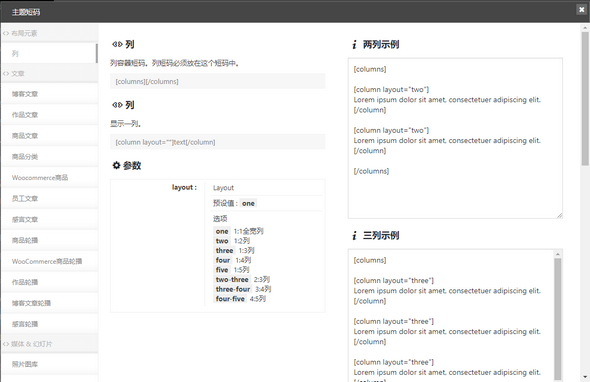
Task: Click the dialog scrollbar down arrow
Action: coord(585,377)
